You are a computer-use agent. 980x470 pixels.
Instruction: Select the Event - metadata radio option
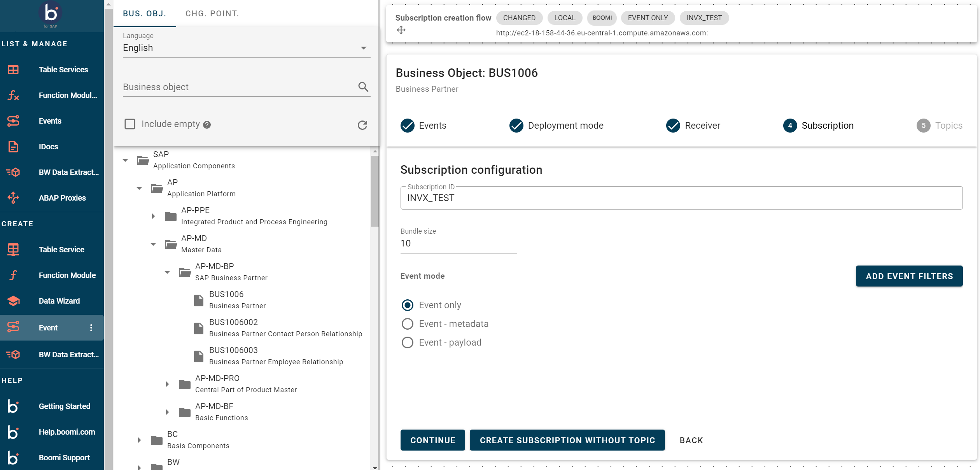tap(407, 324)
